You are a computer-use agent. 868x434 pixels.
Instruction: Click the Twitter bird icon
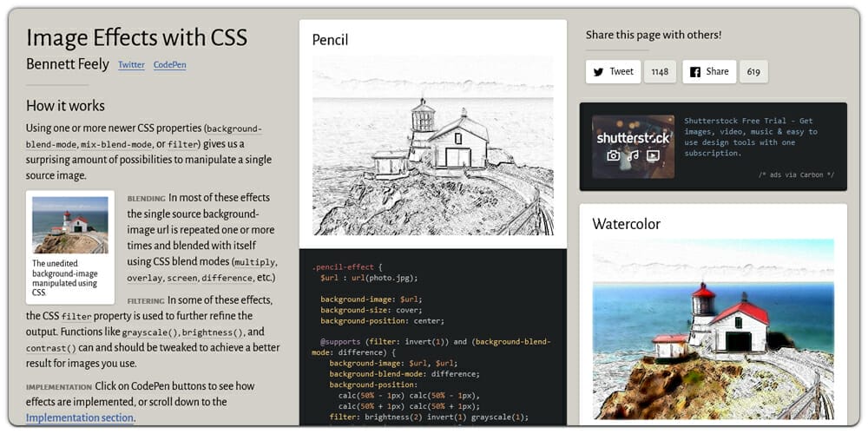tap(598, 72)
